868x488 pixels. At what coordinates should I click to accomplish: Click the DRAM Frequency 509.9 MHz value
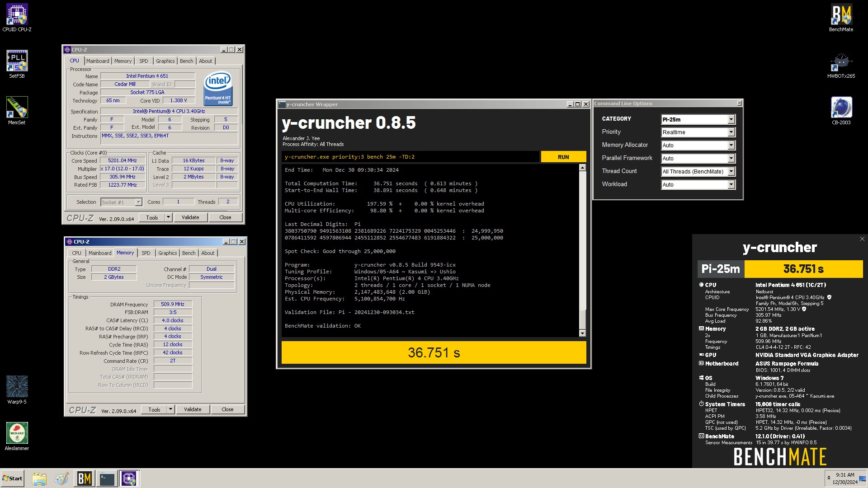[x=173, y=304]
